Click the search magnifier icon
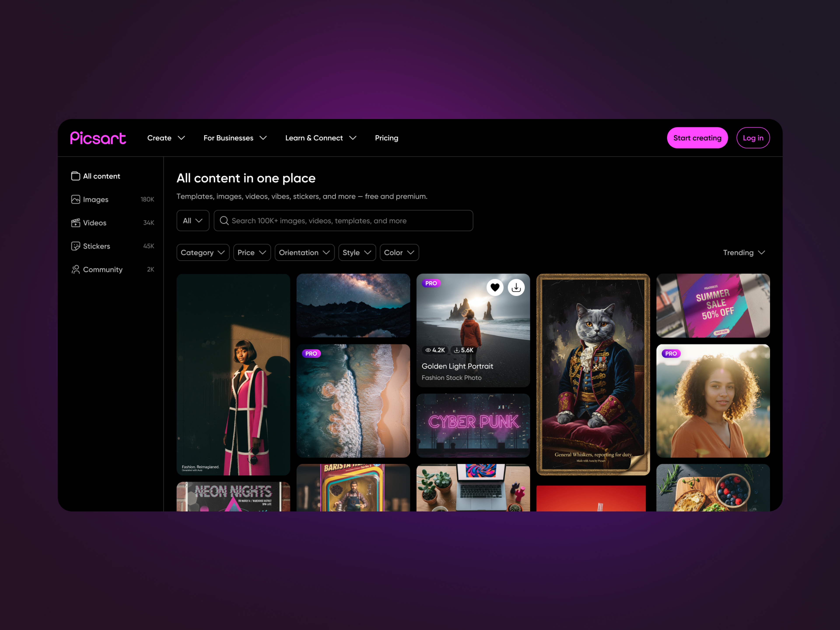Screen dimensions: 840x630 coord(224,221)
